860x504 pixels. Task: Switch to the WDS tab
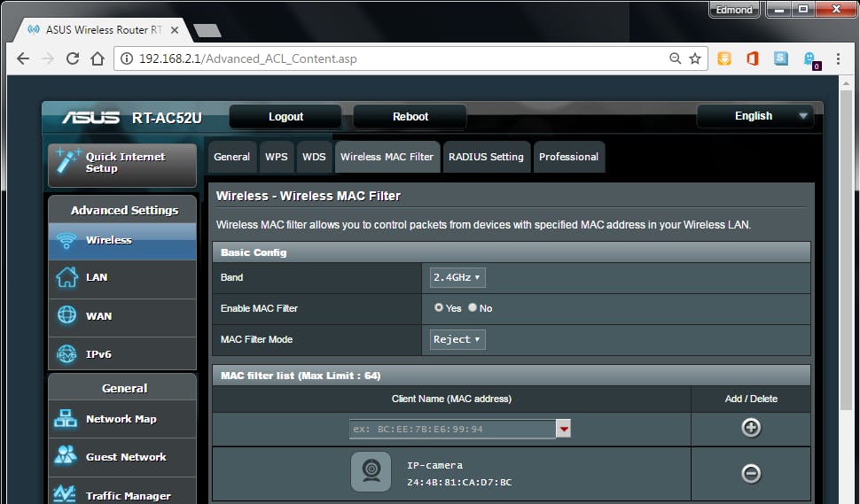(314, 157)
